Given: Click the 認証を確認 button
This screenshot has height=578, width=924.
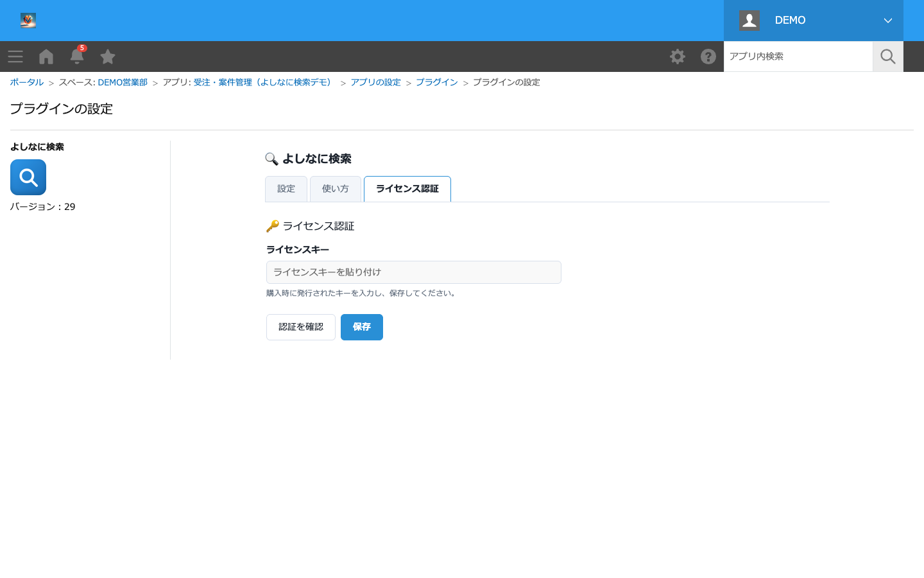Looking at the screenshot, I should pyautogui.click(x=301, y=327).
